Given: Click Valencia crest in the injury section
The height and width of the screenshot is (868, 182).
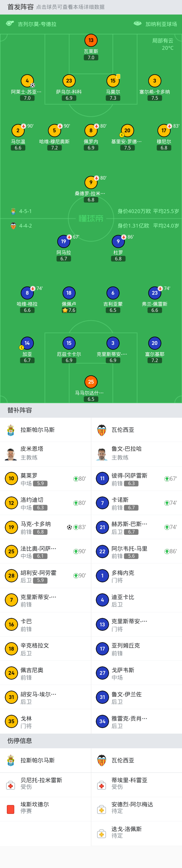Looking at the screenshot, I should [x=102, y=760].
